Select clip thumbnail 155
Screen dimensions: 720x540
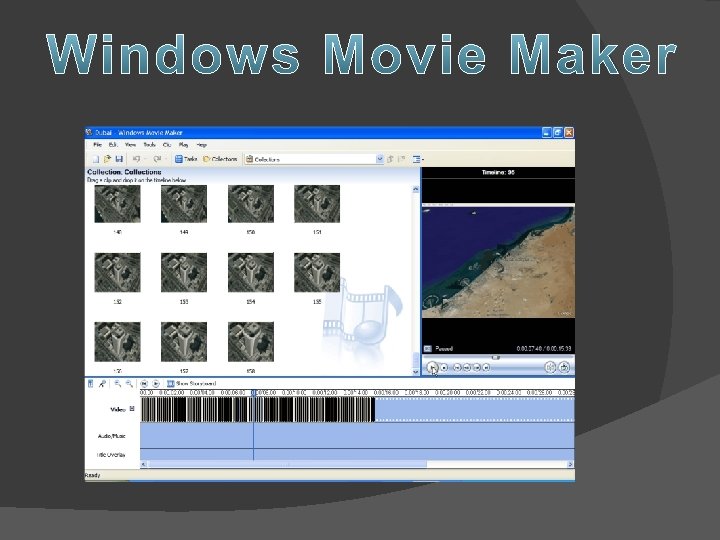(317, 272)
